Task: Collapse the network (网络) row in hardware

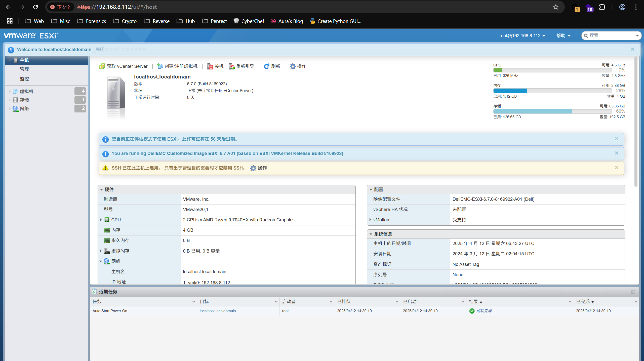Action: pyautogui.click(x=101, y=261)
